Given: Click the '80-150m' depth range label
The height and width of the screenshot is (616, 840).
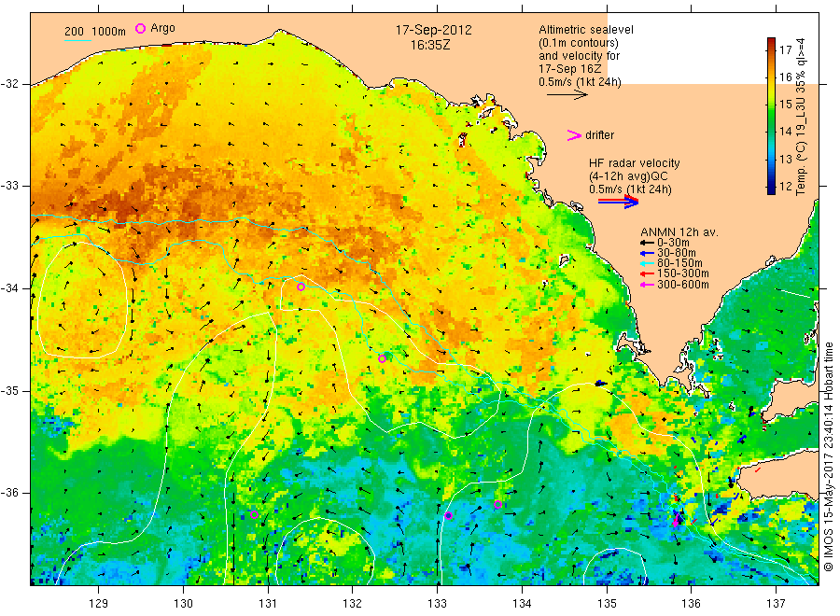Looking at the screenshot, I should 679,263.
